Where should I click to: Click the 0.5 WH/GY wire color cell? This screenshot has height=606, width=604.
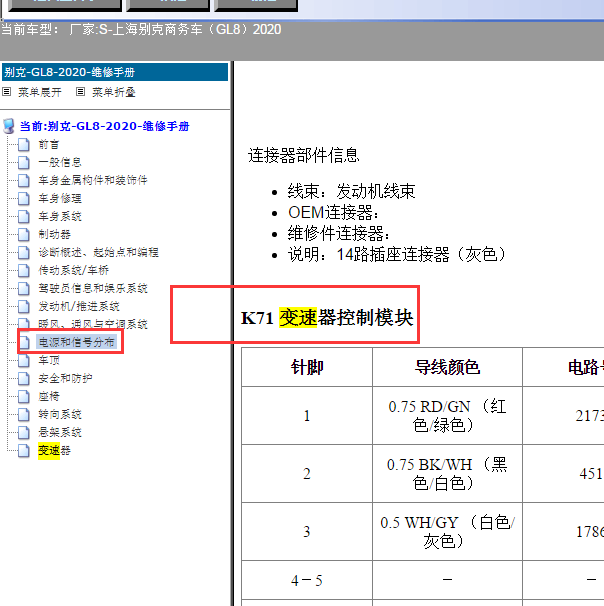[x=447, y=532]
